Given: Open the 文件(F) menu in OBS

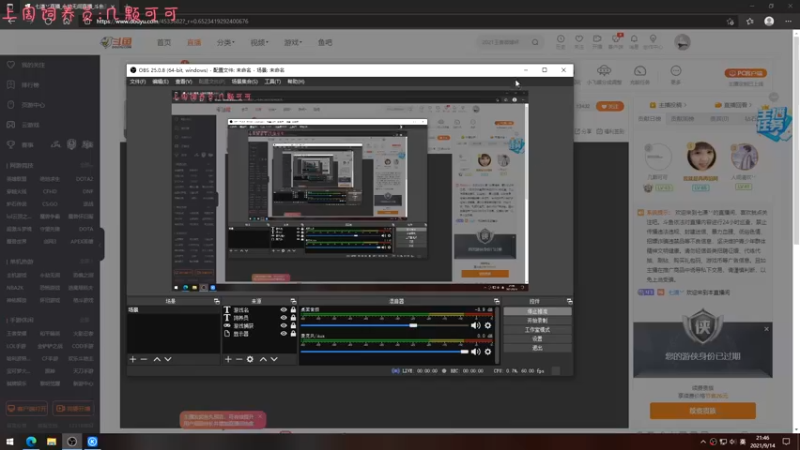Looking at the screenshot, I should click(138, 82).
